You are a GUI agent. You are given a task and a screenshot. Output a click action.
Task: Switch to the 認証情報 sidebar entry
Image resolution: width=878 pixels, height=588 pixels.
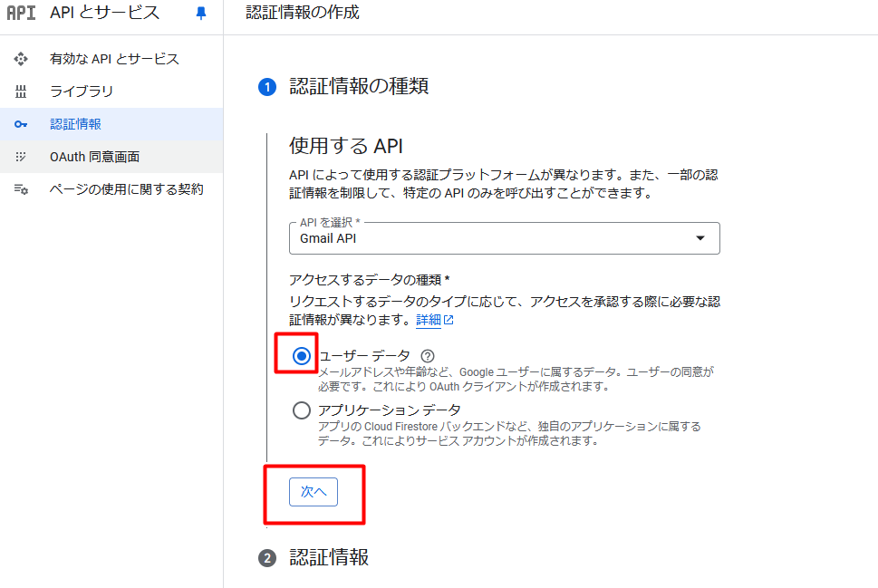coord(72,123)
